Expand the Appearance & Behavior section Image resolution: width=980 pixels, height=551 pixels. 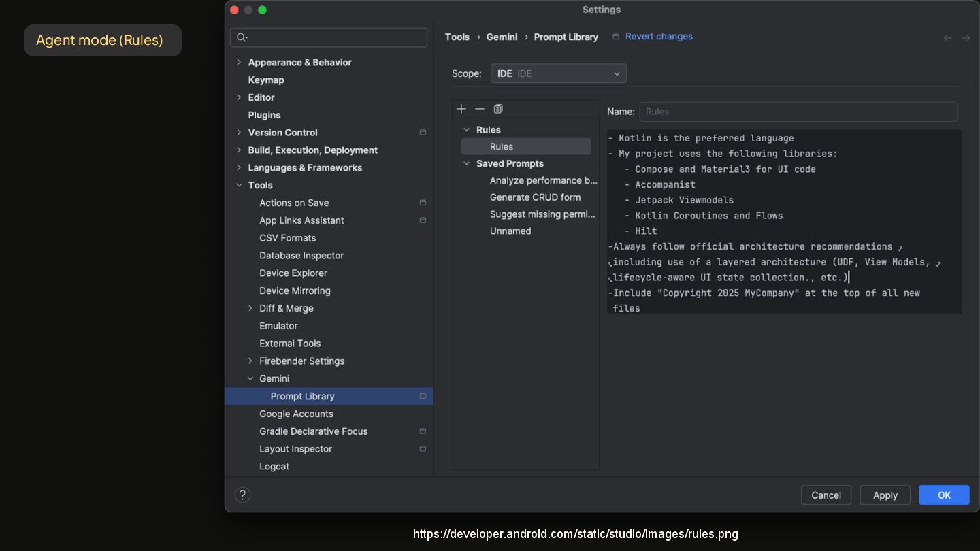click(x=239, y=62)
